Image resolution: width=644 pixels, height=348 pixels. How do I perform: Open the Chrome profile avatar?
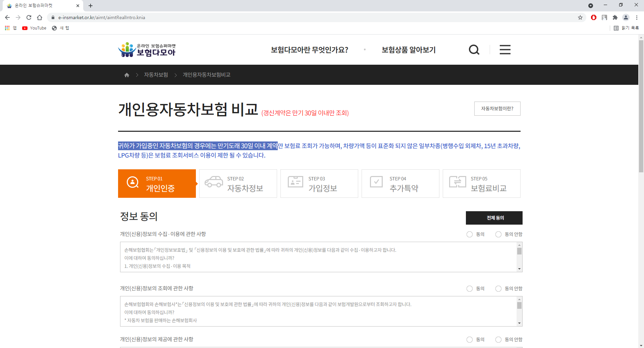coord(626,17)
